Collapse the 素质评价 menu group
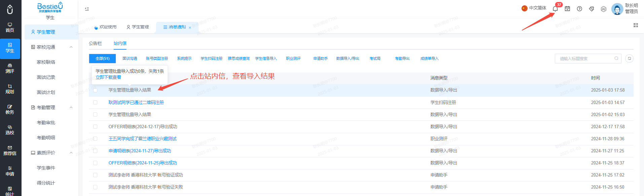644x196 pixels. [x=71, y=153]
